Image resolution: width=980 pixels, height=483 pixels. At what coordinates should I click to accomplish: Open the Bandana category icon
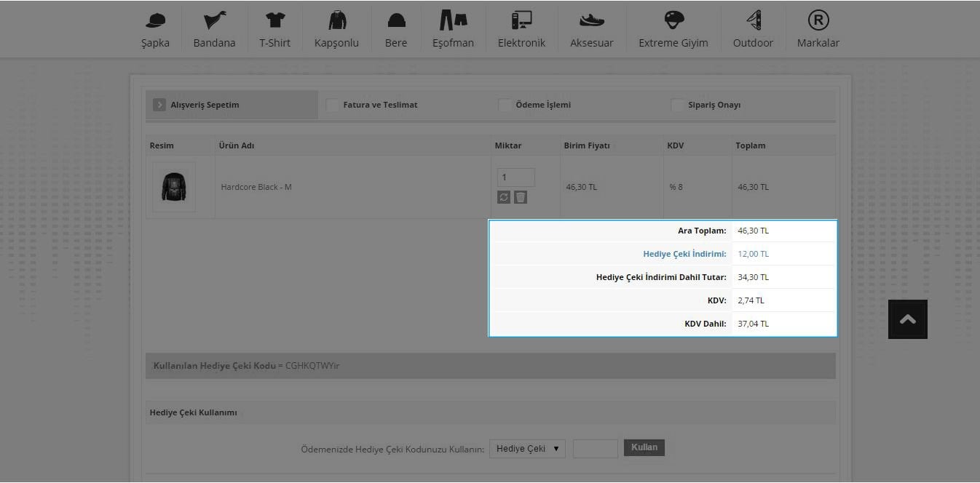215,20
